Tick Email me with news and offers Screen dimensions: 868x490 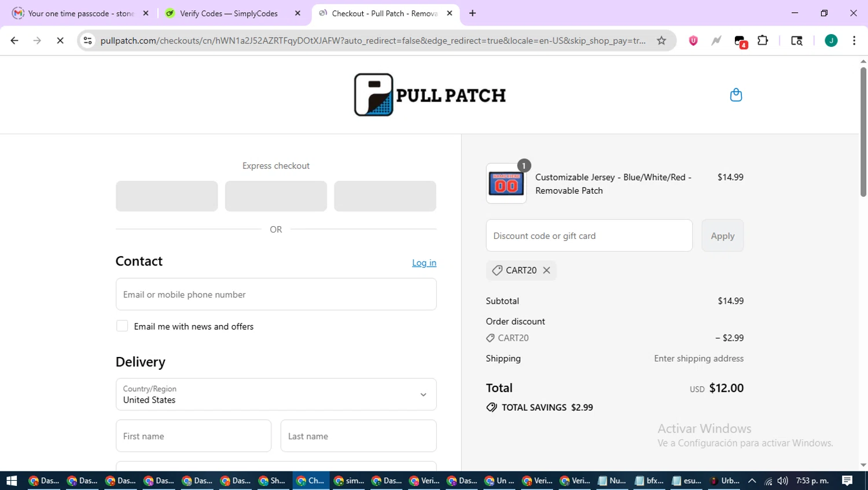point(122,326)
